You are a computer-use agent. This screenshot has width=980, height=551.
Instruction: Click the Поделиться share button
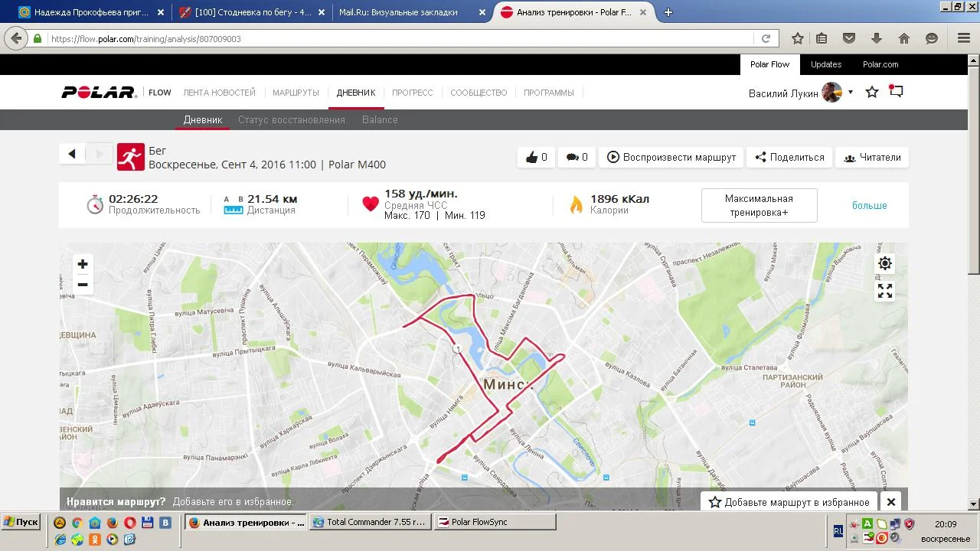[789, 157]
